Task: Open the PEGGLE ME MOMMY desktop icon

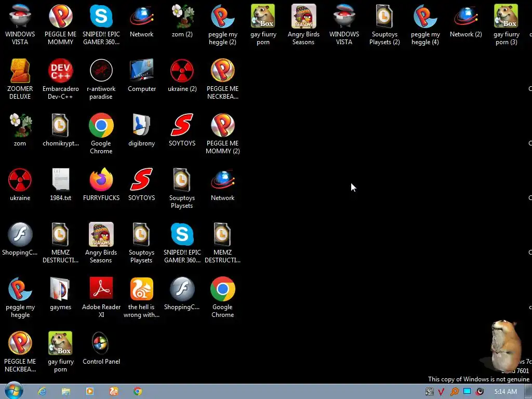Action: pyautogui.click(x=60, y=24)
